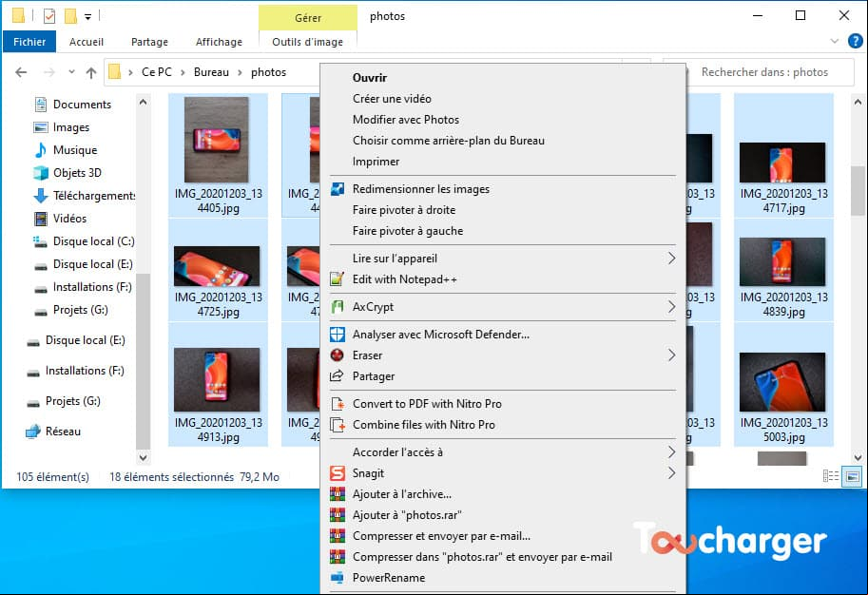This screenshot has width=868, height=595.
Task: Expand Accorder l'accès à submenu arrow
Action: pyautogui.click(x=671, y=452)
